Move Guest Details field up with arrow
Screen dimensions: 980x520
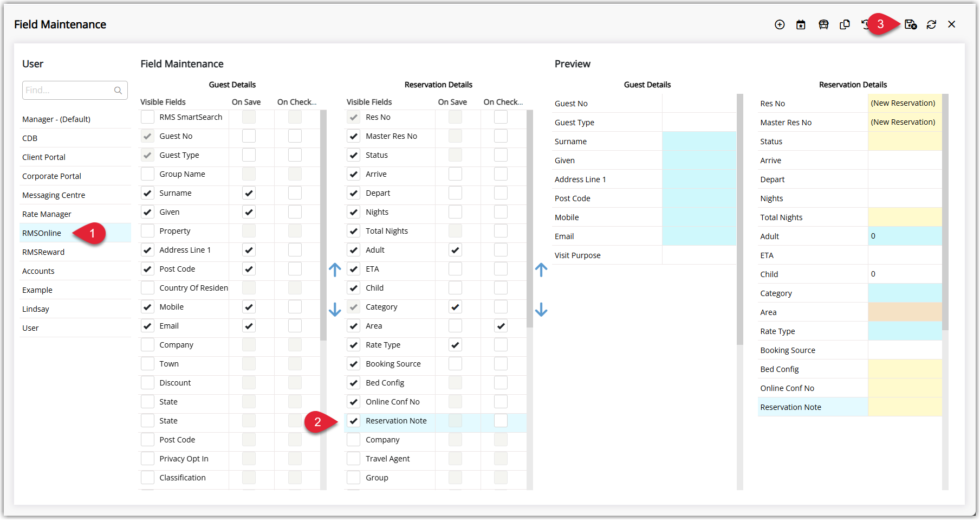[x=335, y=269]
